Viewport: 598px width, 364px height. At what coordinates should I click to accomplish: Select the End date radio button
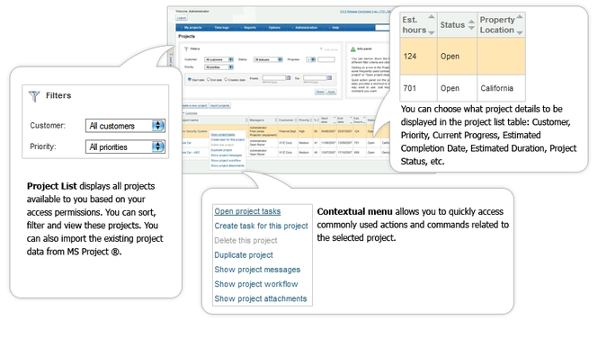click(x=209, y=80)
